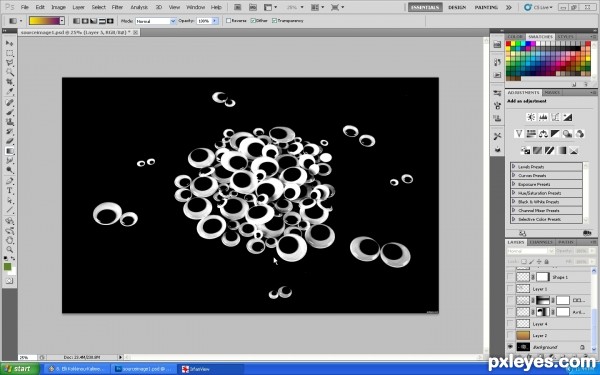The height and width of the screenshot is (375, 600).
Task: Select the Zoom tool in toolbox
Action: [x=10, y=250]
